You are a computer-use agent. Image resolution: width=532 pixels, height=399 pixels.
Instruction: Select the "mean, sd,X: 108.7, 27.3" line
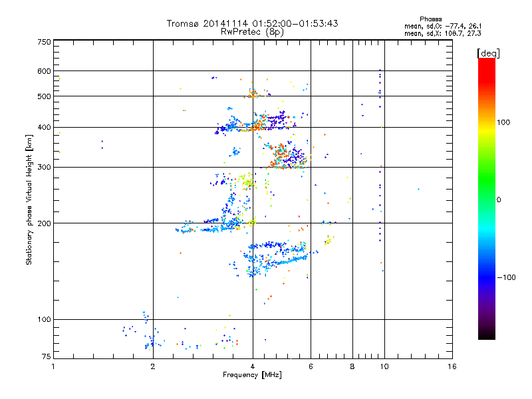pyautogui.click(x=443, y=33)
